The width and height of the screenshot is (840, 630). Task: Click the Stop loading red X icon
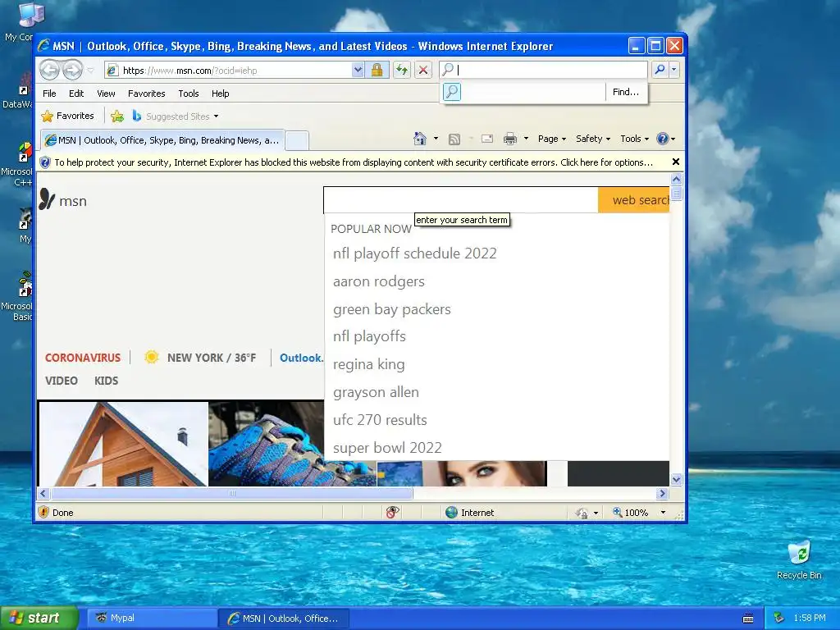[423, 70]
